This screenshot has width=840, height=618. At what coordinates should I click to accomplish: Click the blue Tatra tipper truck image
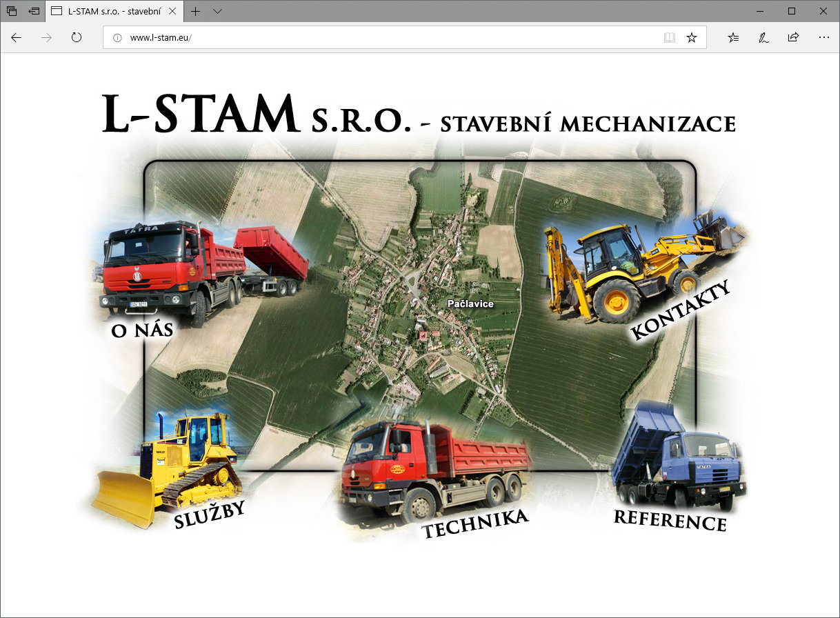pyautogui.click(x=678, y=457)
